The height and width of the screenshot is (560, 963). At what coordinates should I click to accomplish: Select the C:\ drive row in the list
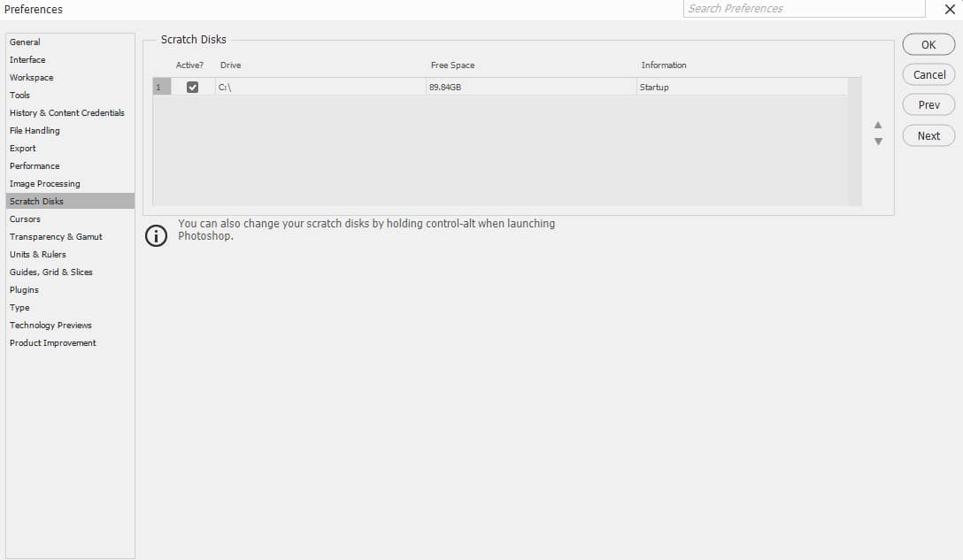tap(319, 87)
